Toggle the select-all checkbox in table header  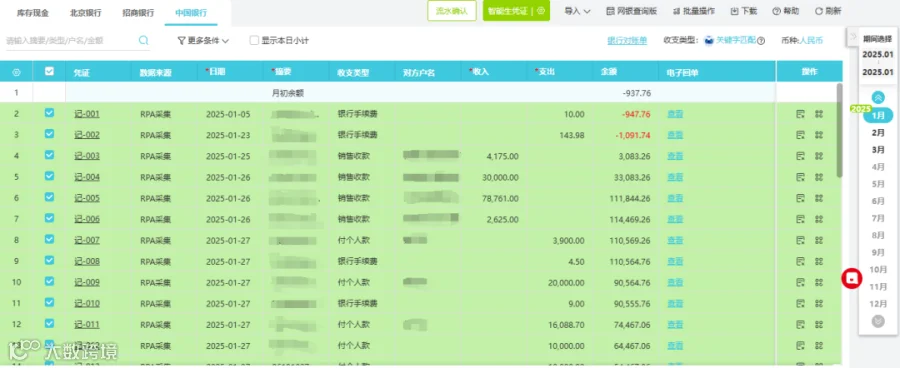49,71
